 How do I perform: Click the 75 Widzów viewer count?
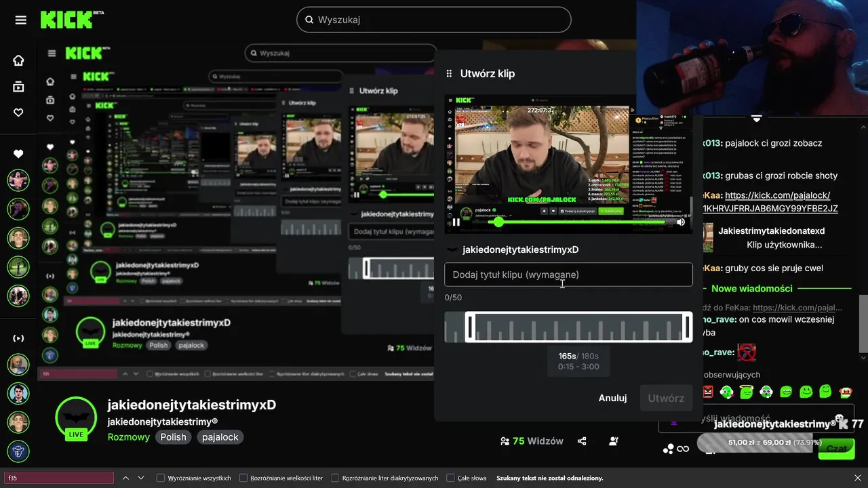click(532, 441)
